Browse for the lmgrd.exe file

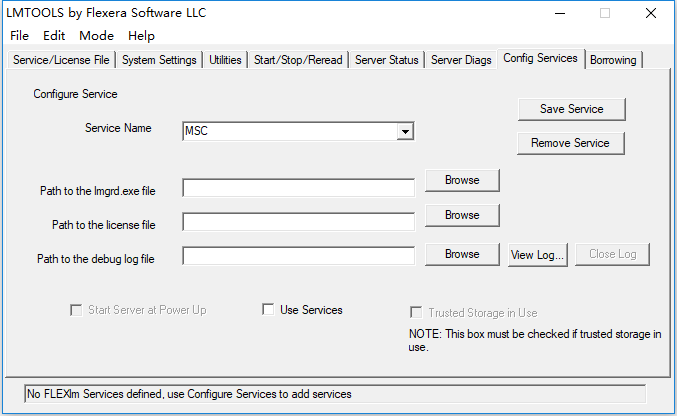point(462,180)
